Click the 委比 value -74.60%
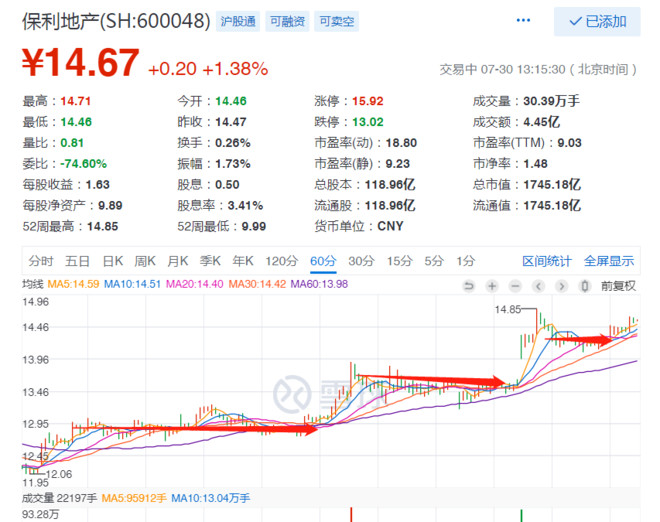This screenshot has height=522, width=660. click(83, 164)
